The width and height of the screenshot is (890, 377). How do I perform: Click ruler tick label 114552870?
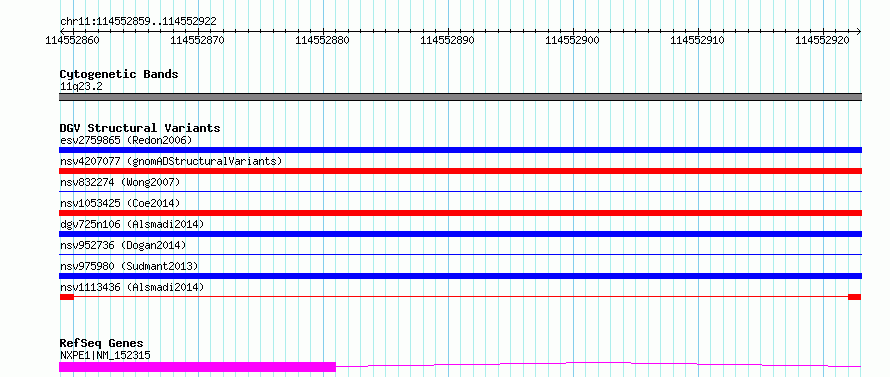click(x=198, y=40)
